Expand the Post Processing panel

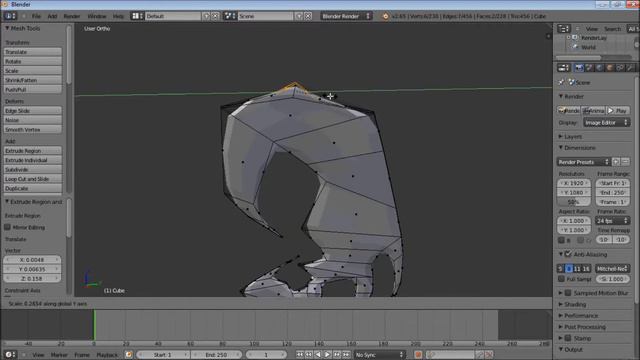584,327
